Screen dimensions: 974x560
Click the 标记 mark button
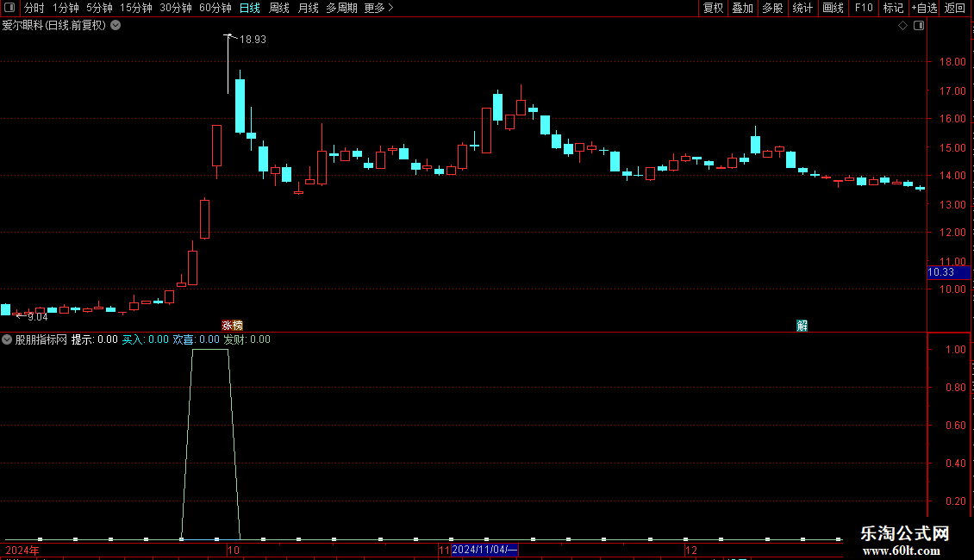[893, 8]
